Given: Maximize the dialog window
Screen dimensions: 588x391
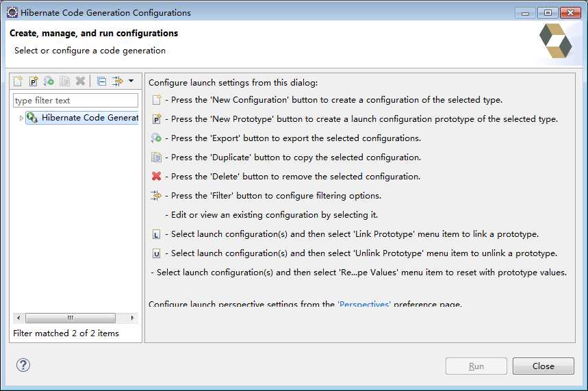Looking at the screenshot, I should coord(548,13).
